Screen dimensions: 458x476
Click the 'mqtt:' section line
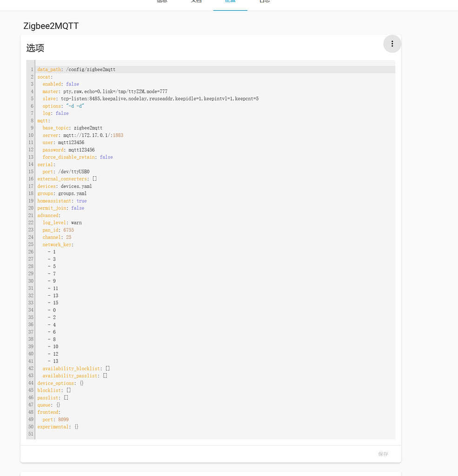click(44, 120)
